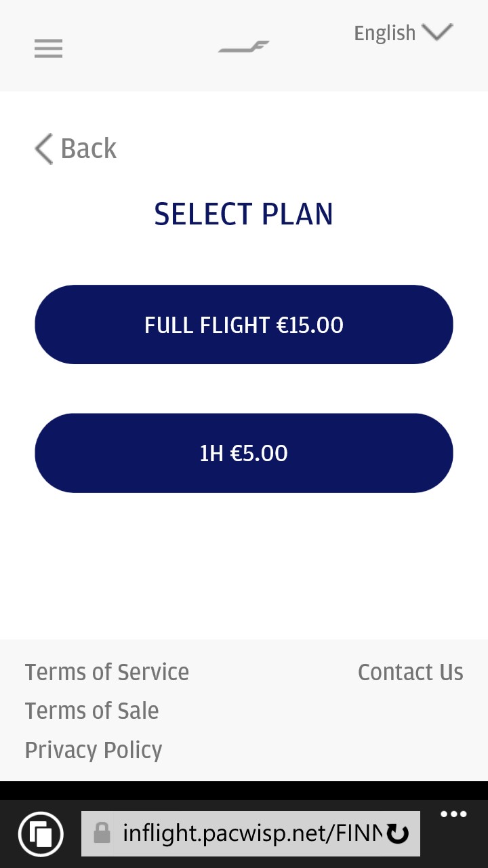The height and width of the screenshot is (868, 488).
Task: Click the black strip above the address bar
Action: pyautogui.click(x=244, y=790)
